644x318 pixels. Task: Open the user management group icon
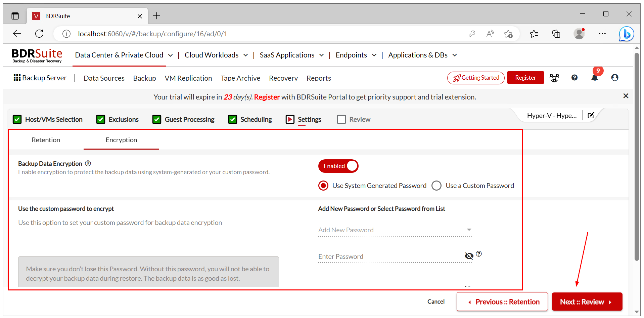tap(554, 78)
